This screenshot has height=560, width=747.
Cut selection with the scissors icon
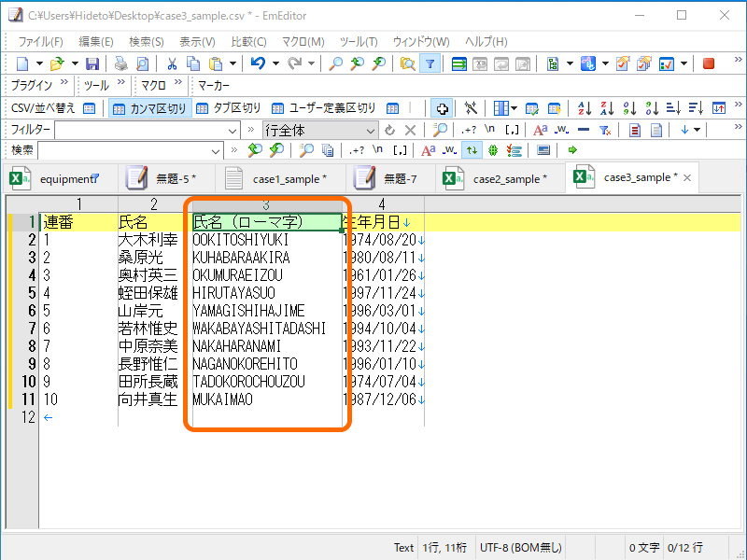click(172, 63)
